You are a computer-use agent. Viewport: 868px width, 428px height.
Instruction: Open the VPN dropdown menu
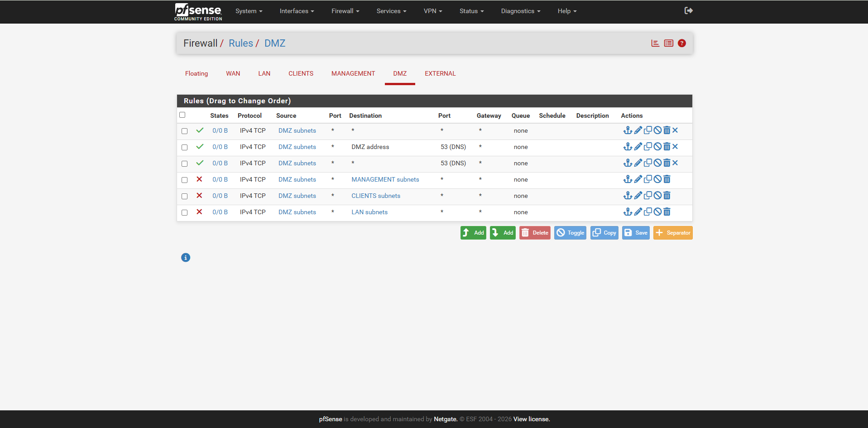coord(433,11)
